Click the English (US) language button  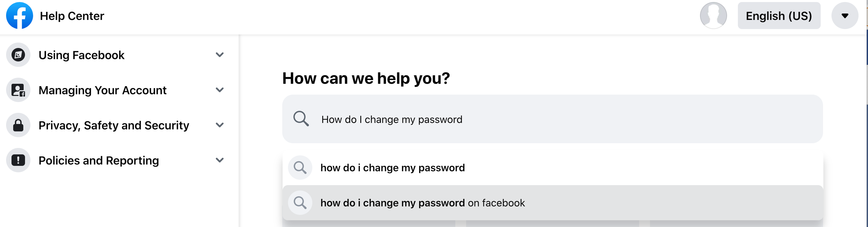(779, 15)
